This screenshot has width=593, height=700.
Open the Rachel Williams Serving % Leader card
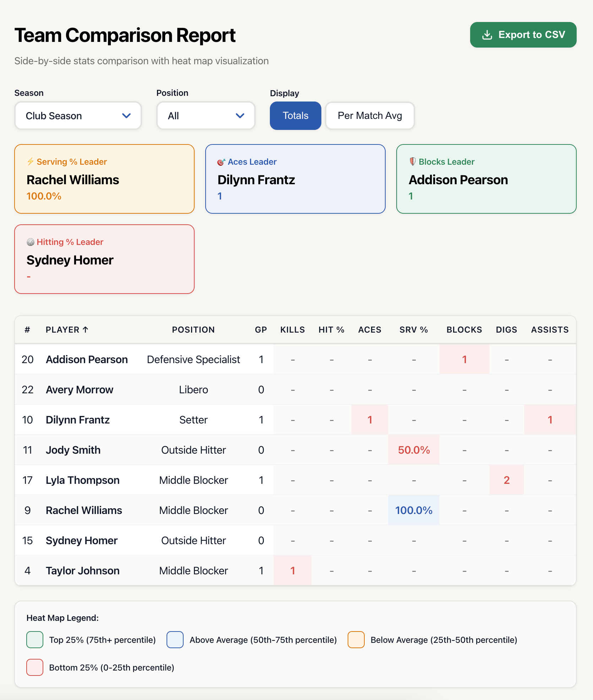(x=104, y=179)
